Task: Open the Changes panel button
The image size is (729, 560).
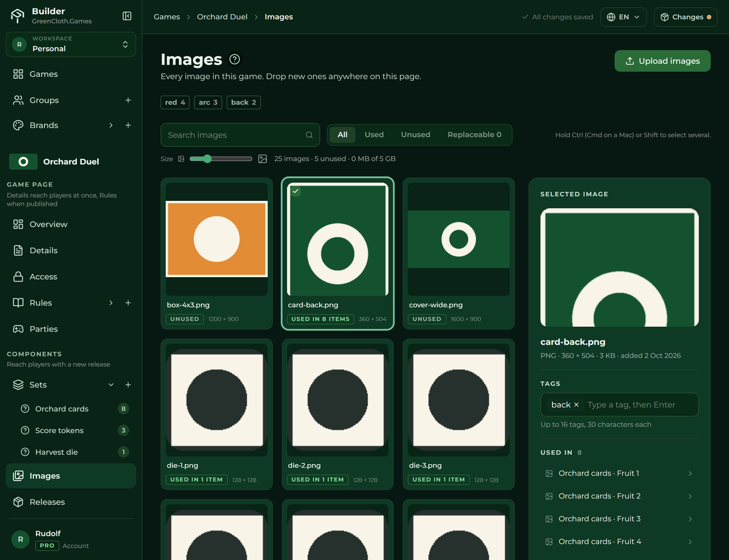Action: pyautogui.click(x=686, y=17)
